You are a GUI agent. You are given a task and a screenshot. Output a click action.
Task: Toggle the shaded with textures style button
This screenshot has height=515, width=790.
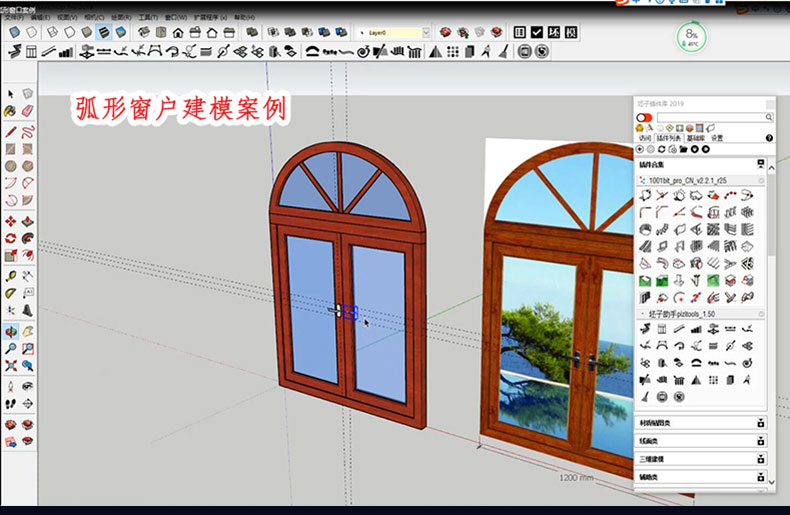[103, 33]
